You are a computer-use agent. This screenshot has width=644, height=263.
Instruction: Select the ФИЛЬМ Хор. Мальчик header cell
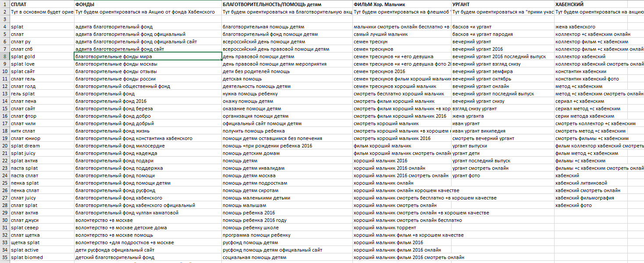402,4
